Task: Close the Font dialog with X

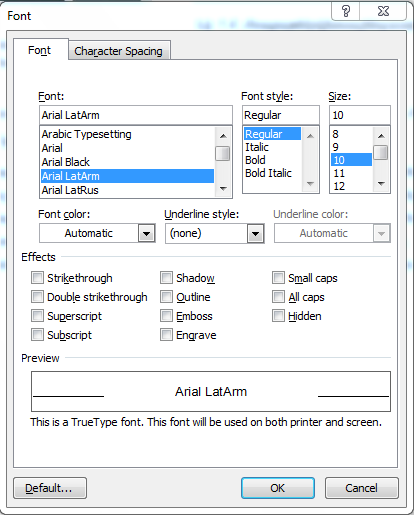Action: [383, 11]
